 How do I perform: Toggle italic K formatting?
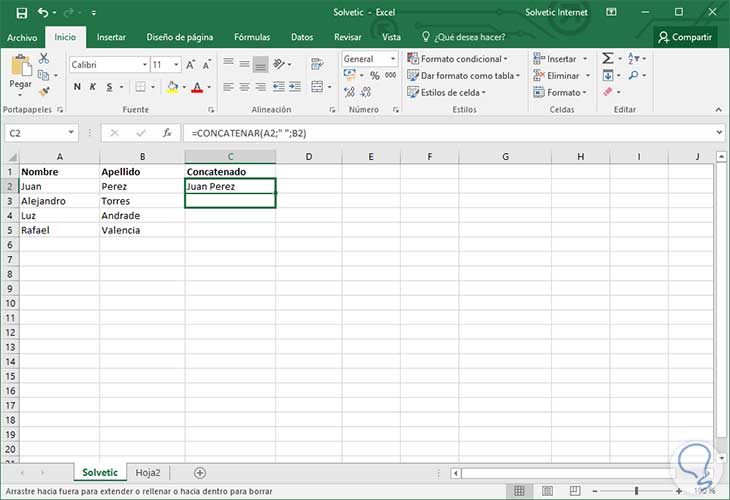coord(93,87)
